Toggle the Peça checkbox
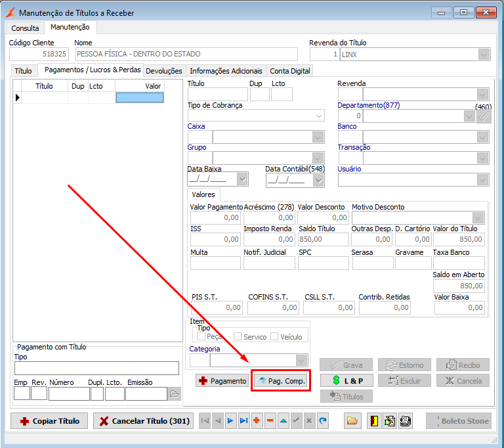504x448 pixels. pos(201,336)
